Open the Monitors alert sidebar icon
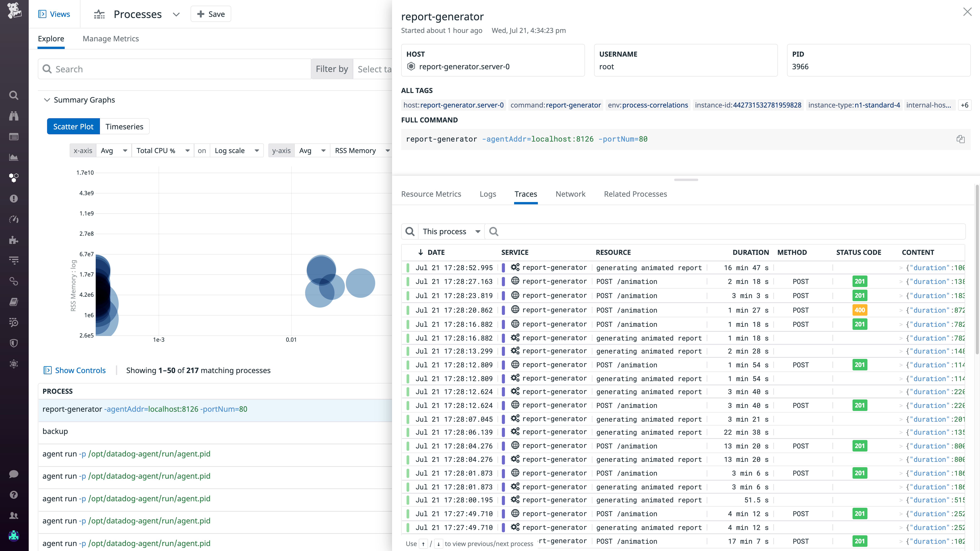The height and width of the screenshot is (551, 980). pyautogui.click(x=14, y=199)
